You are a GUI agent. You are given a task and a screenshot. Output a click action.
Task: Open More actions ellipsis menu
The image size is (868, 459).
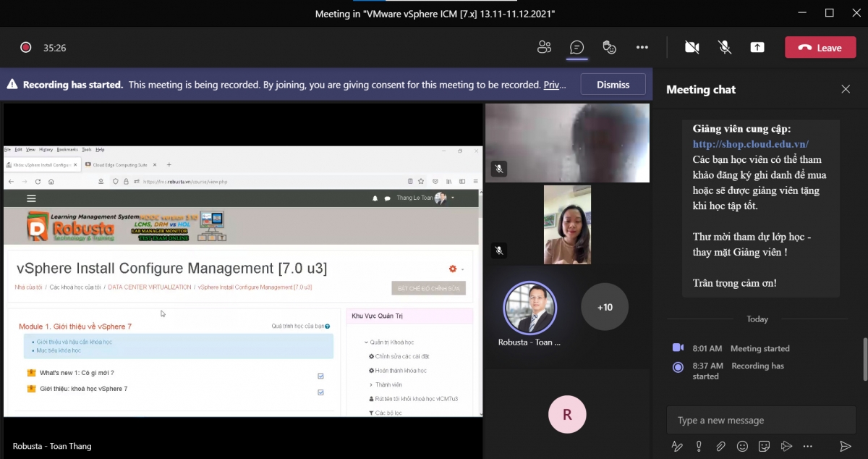[642, 48]
